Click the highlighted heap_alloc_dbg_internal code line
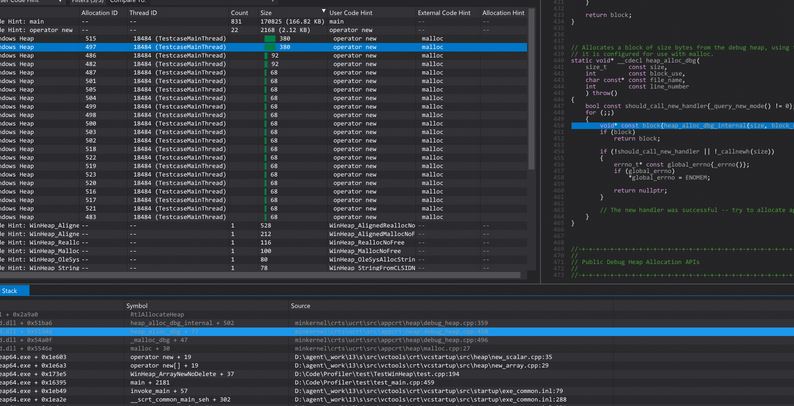 tap(683, 126)
